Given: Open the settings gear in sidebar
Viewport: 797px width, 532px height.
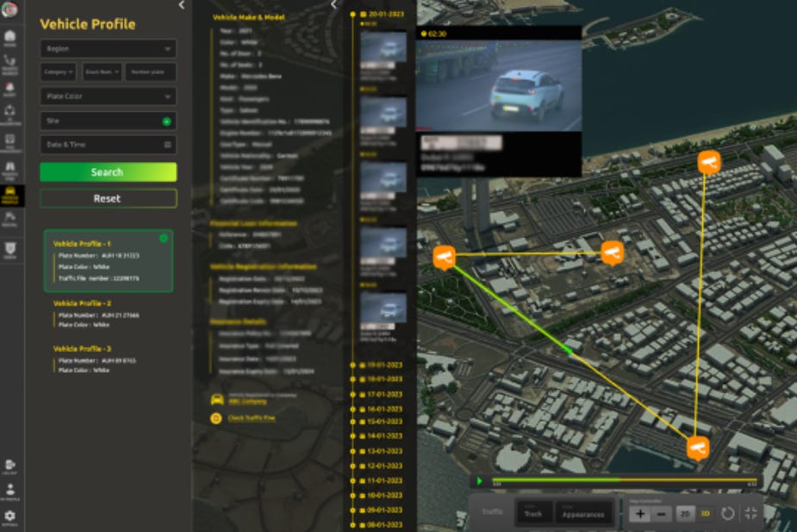Looking at the screenshot, I should (x=10, y=517).
